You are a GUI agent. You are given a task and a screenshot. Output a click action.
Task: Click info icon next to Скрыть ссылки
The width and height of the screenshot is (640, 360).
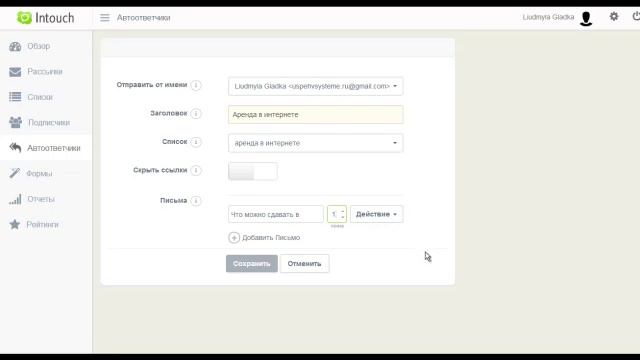196,170
